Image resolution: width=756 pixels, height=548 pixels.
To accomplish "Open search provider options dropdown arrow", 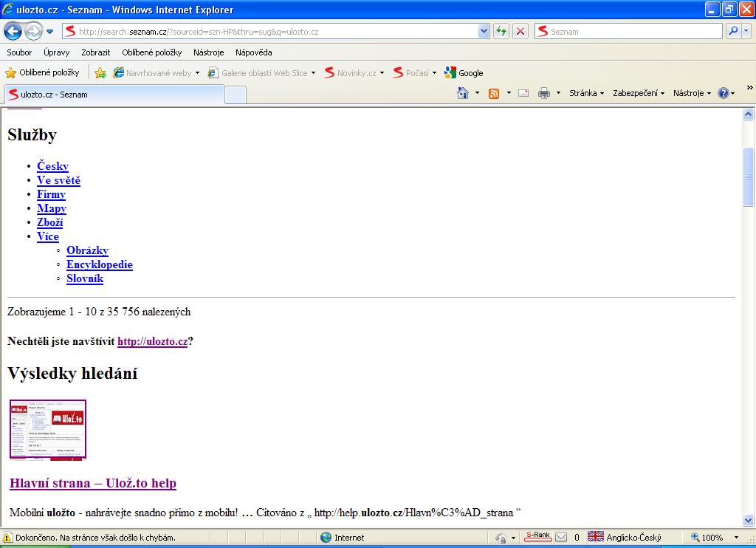I will click(746, 31).
